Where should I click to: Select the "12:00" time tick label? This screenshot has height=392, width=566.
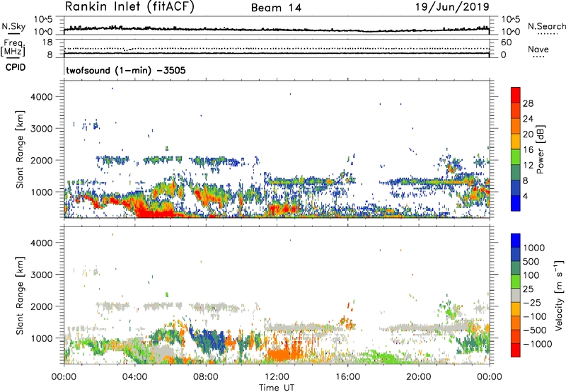(x=277, y=377)
